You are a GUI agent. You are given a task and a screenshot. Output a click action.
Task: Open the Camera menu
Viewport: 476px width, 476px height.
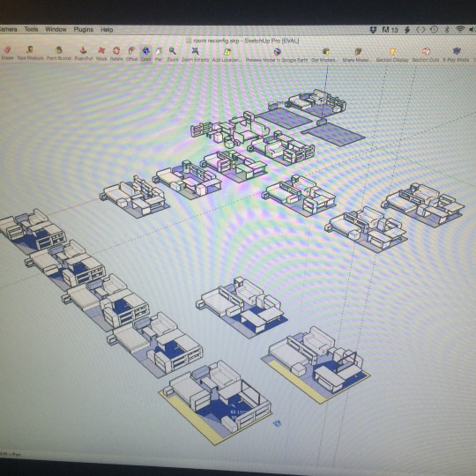[x=8, y=29]
